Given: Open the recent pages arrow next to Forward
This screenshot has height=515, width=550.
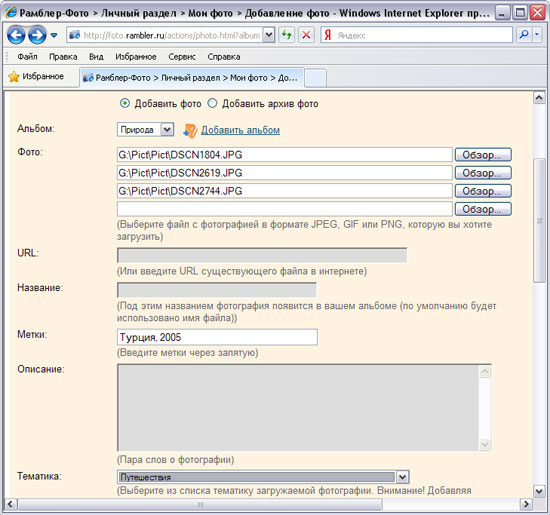Looking at the screenshot, I should [54, 35].
